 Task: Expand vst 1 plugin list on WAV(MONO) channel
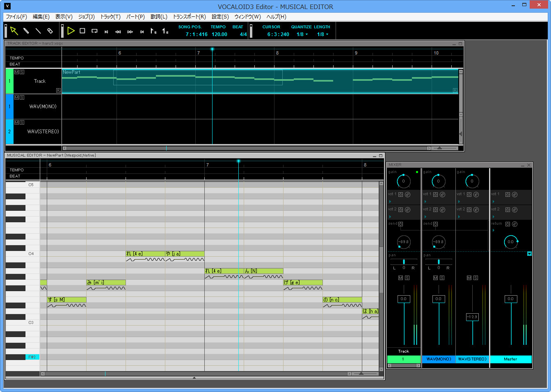[425, 201]
